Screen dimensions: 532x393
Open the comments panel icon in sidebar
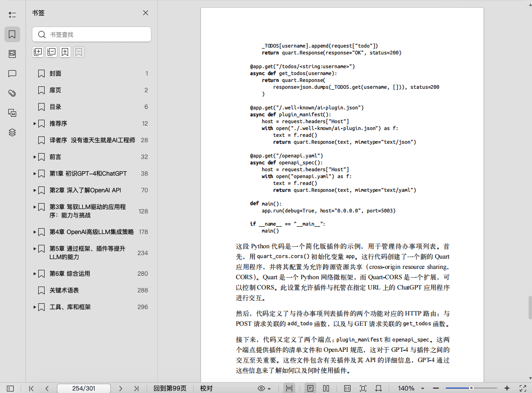pyautogui.click(x=12, y=74)
